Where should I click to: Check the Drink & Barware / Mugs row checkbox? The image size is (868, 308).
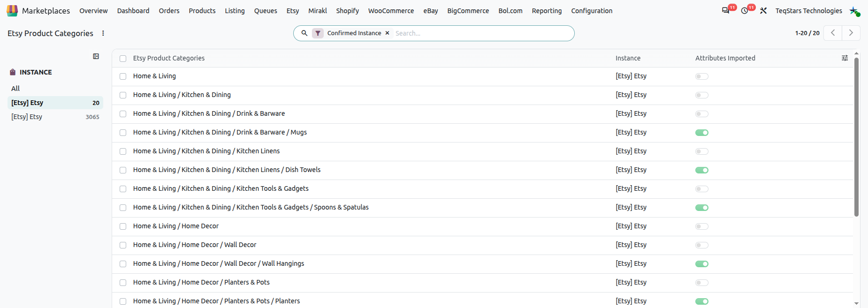click(x=123, y=133)
